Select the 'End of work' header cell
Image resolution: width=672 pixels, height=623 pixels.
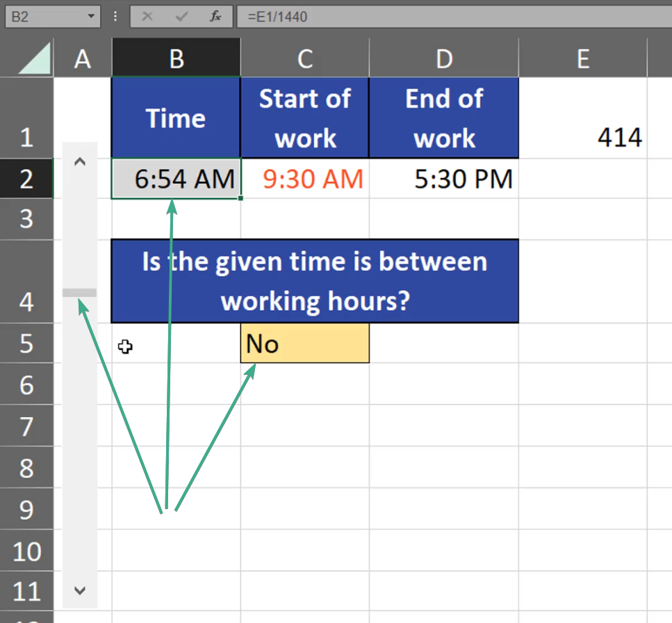click(443, 118)
